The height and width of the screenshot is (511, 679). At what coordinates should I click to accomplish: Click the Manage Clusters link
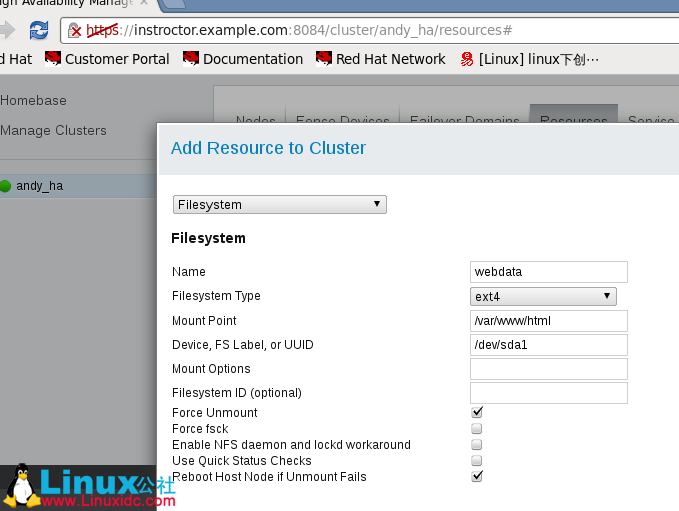pyautogui.click(x=53, y=130)
